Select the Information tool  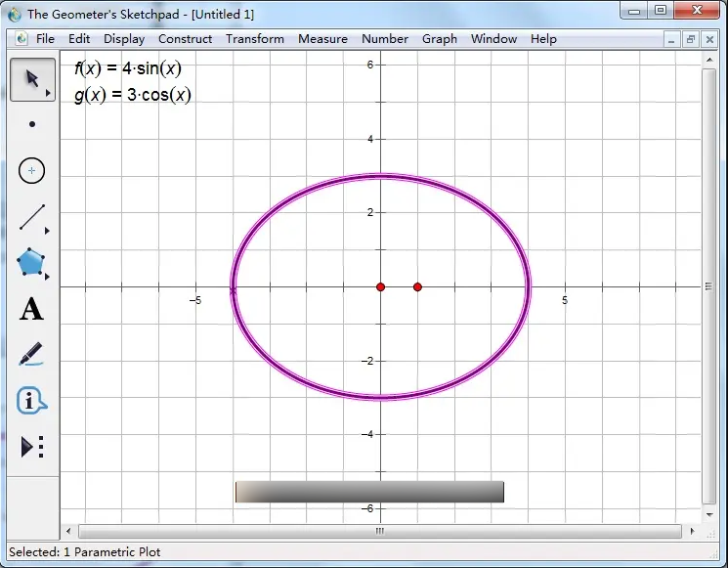click(x=31, y=401)
